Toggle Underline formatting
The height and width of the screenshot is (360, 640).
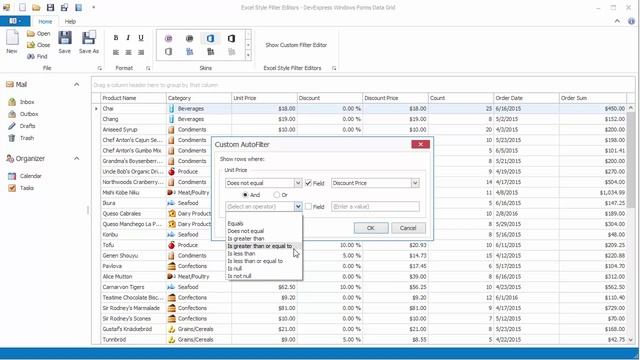[141, 38]
